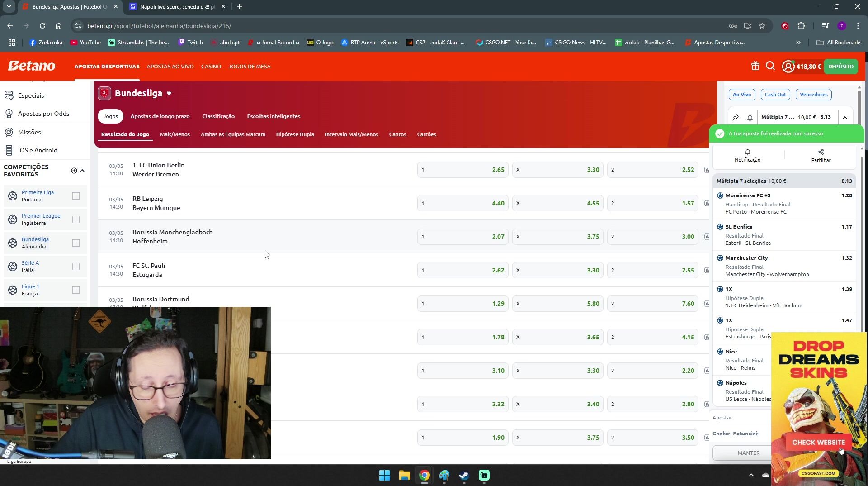Viewport: 868px width, 486px height.
Task: Open stats icon for Union Berlin match
Action: point(707,170)
